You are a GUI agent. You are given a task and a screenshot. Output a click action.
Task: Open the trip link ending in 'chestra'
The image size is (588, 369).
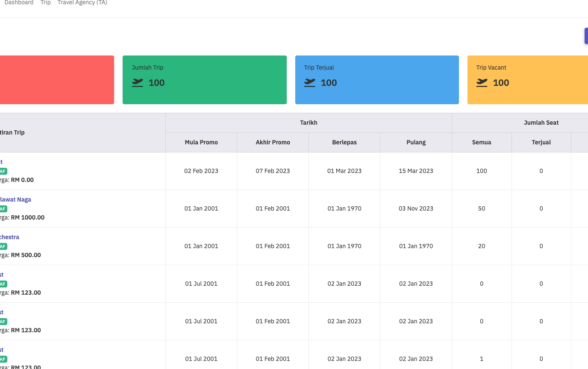[x=9, y=237]
